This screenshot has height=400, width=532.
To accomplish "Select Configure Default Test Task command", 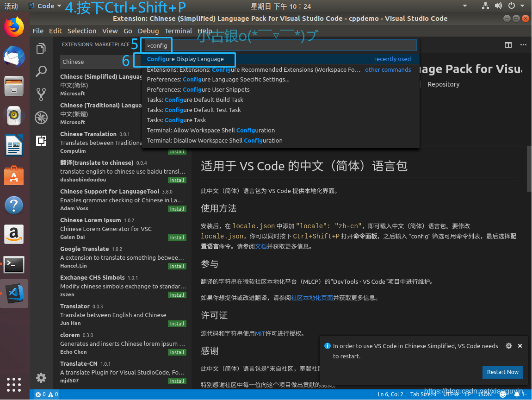I will [281, 110].
